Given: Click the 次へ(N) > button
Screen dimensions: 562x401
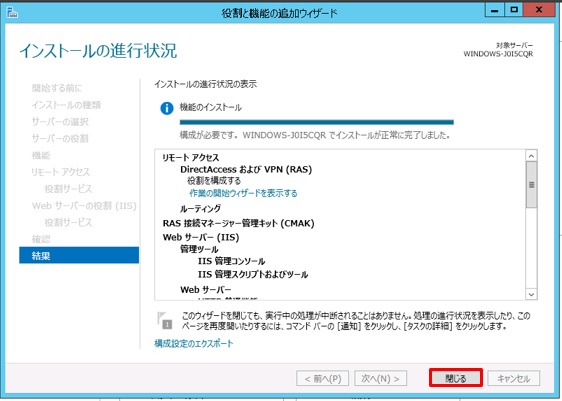Looking at the screenshot, I should coord(380,378).
